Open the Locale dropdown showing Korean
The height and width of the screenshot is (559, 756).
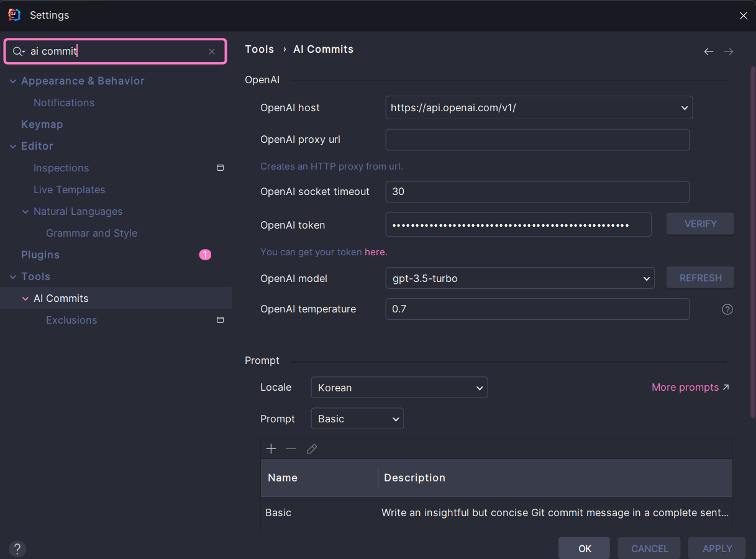[x=399, y=388]
